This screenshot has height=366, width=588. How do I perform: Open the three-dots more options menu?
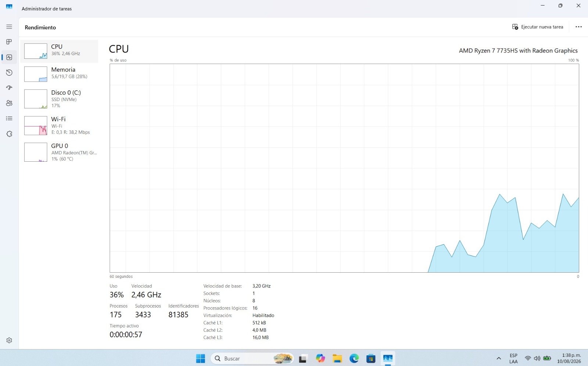[x=578, y=27]
